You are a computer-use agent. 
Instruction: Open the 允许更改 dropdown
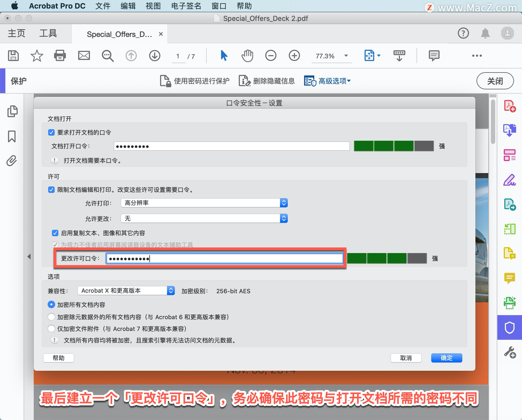[x=204, y=218]
